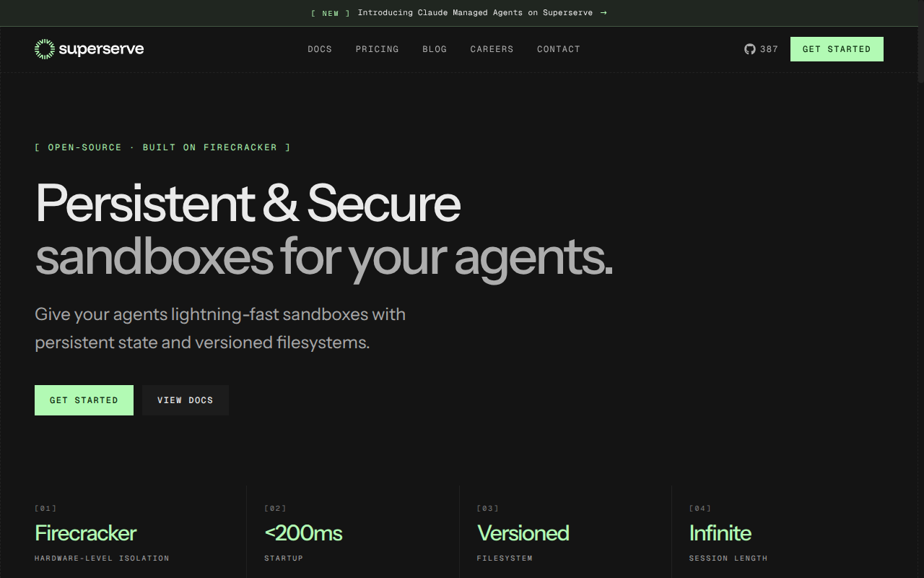924x578 pixels.
Task: Click the [03] stat index
Action: (488, 509)
